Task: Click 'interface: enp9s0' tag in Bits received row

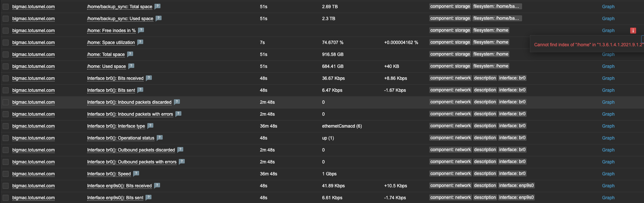Action: click(516, 185)
